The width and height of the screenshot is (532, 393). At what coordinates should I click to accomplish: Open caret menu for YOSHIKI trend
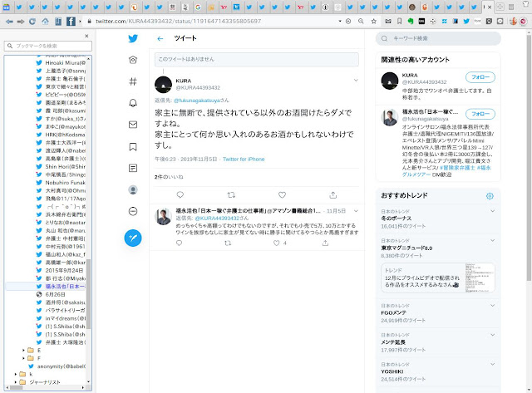point(492,364)
